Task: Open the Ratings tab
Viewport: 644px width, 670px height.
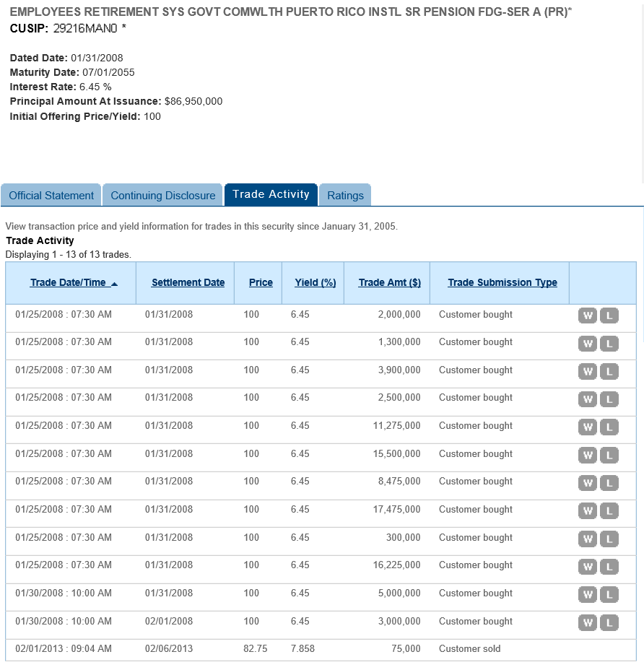Action: [x=345, y=195]
